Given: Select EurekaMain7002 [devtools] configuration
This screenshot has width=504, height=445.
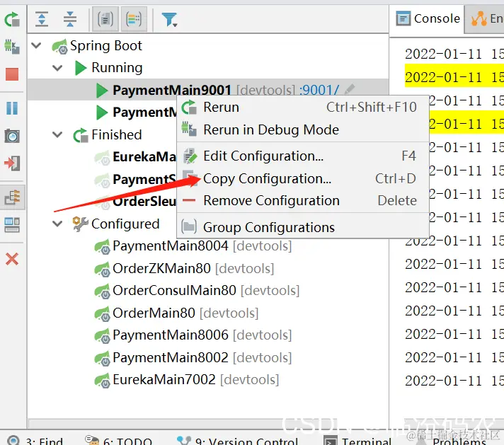Looking at the screenshot, I should point(196,380).
